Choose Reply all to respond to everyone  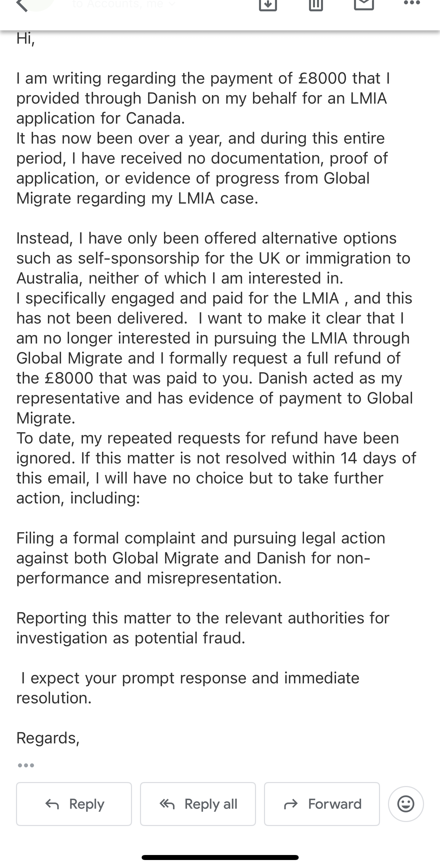(198, 804)
